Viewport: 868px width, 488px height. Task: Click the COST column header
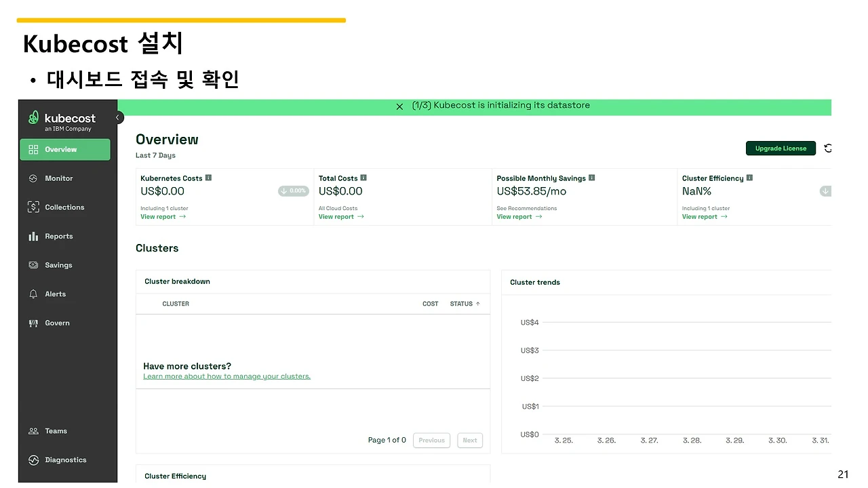(431, 304)
